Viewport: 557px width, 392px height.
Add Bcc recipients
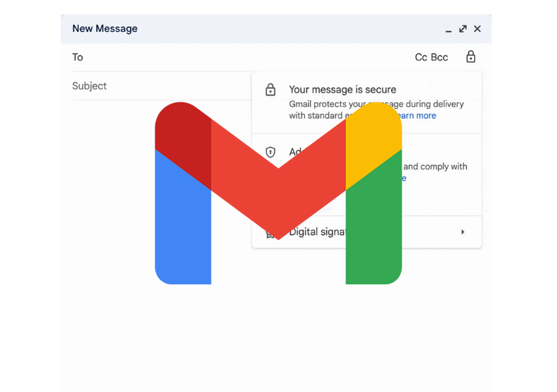(439, 57)
